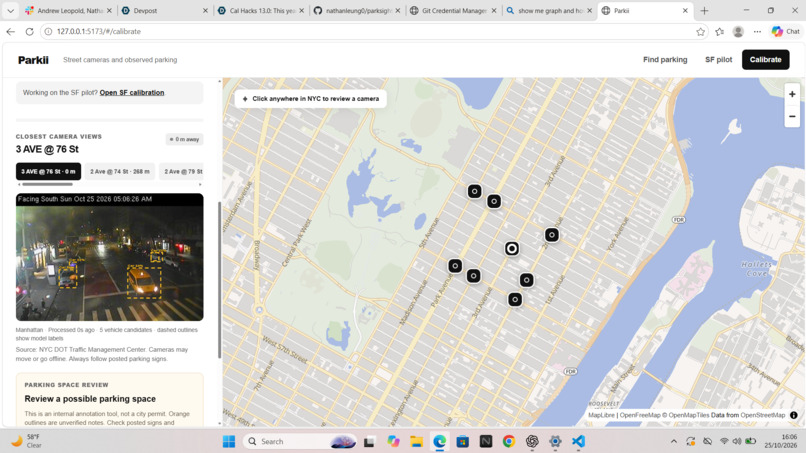Open the SF pilot page
This screenshot has height=453, width=806.
718,60
